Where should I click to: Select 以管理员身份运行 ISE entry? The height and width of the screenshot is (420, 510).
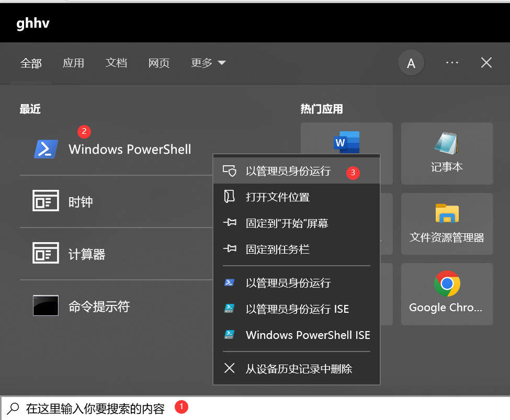pos(296,309)
